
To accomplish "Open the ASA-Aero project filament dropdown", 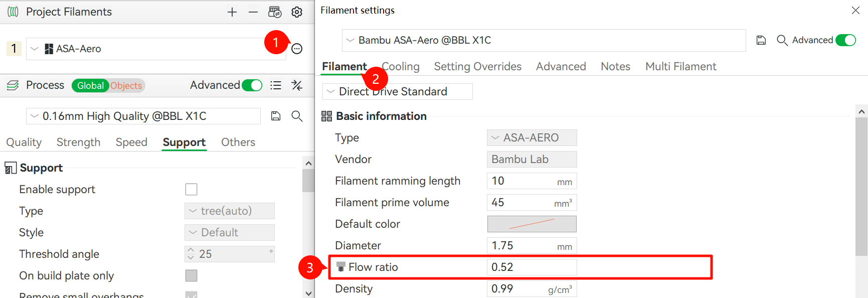I will [x=156, y=49].
